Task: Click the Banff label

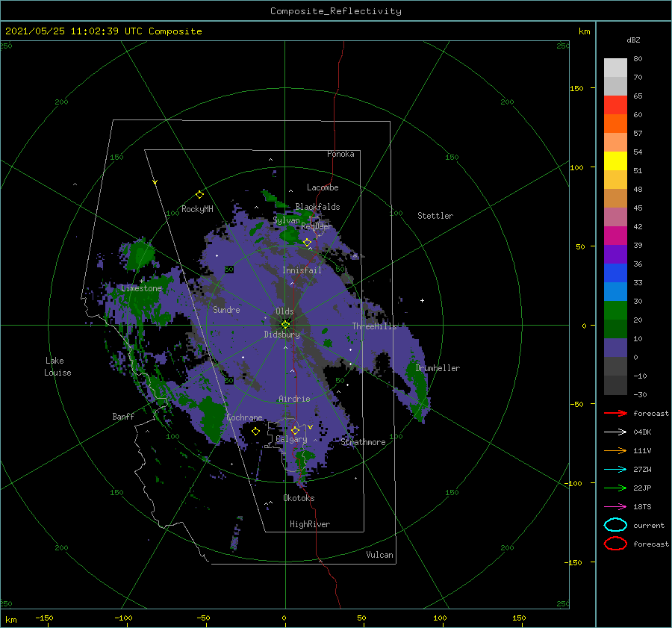Action: point(123,417)
